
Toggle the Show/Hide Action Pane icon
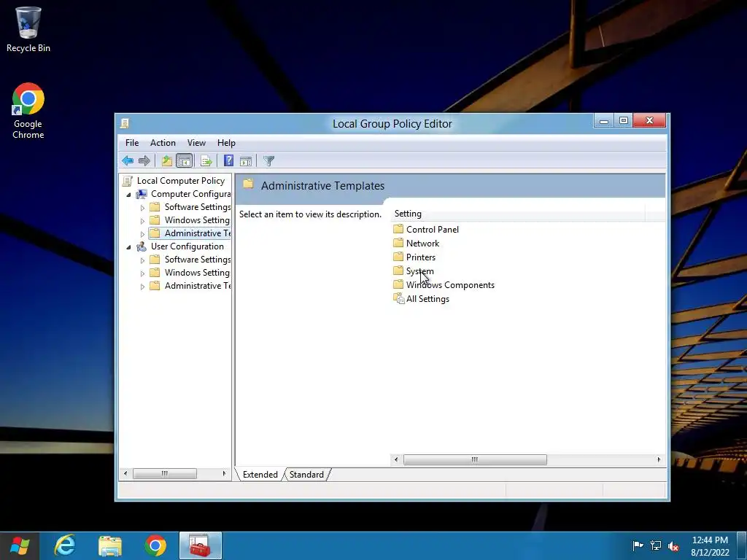(246, 161)
